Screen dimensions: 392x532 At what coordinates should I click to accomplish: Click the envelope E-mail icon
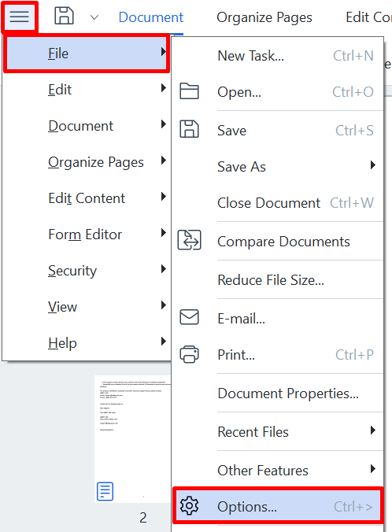pyautogui.click(x=189, y=317)
